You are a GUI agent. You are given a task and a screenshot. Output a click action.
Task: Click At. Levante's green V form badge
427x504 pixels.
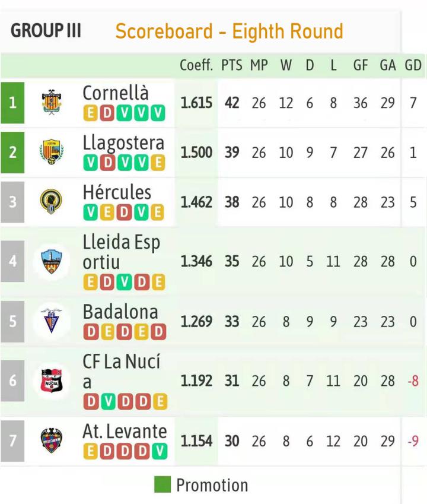pos(158,452)
